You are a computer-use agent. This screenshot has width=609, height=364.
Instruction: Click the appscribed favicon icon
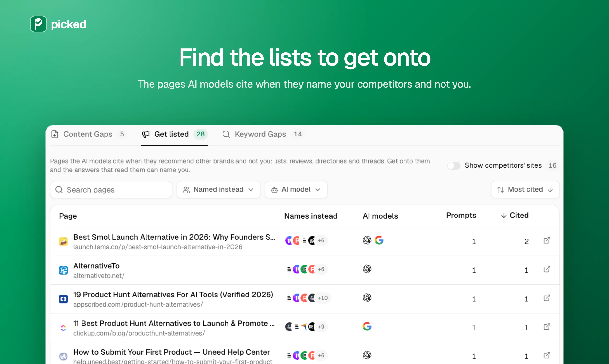[x=63, y=299]
